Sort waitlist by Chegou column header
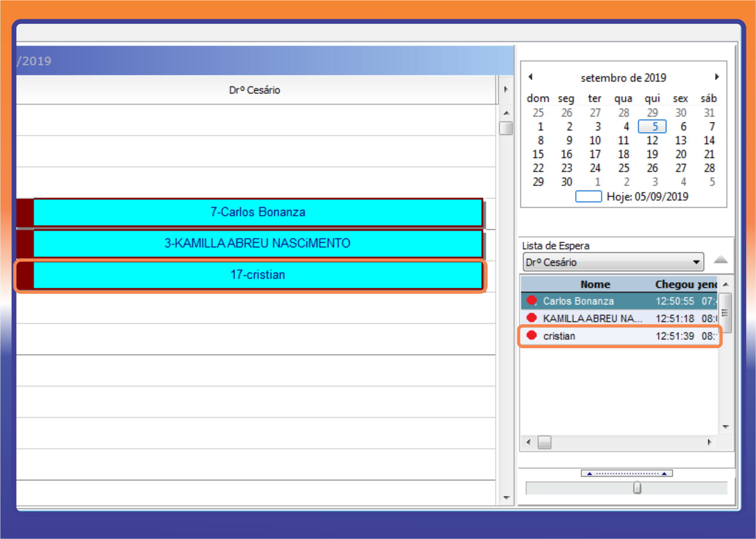756x539 pixels. pos(674,284)
